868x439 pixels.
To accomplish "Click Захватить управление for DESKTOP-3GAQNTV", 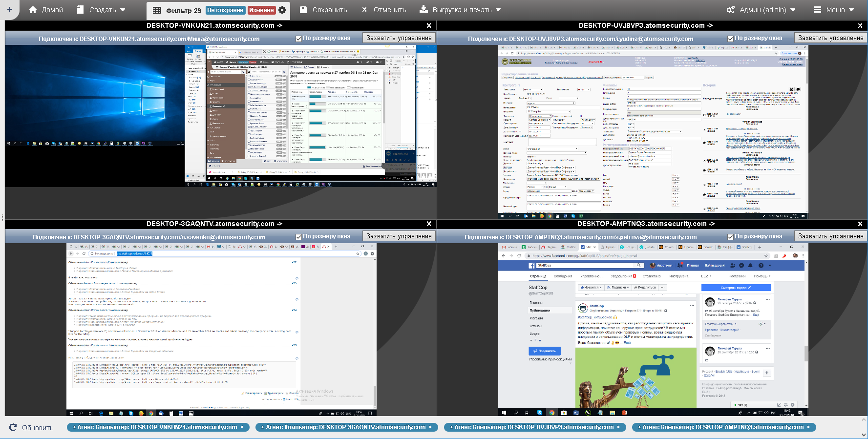I will (399, 236).
